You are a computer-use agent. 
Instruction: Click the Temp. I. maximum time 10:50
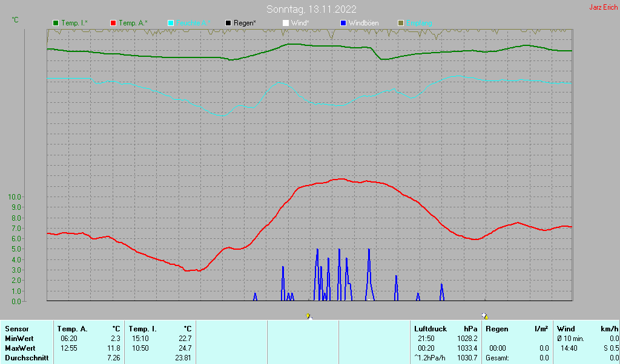pyautogui.click(x=140, y=348)
